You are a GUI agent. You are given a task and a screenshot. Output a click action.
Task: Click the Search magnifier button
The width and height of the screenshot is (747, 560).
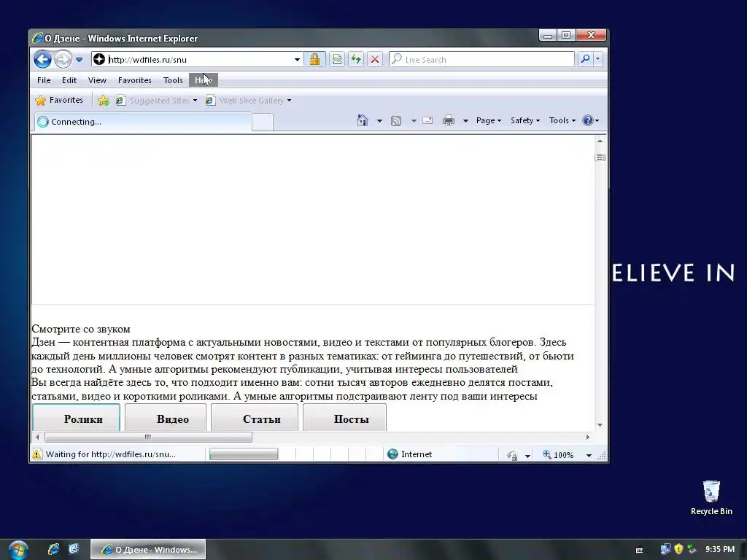click(585, 59)
